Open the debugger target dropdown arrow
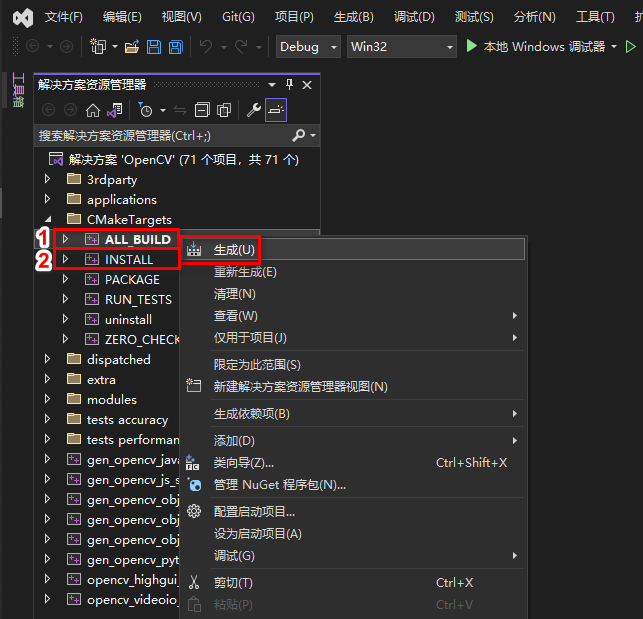This screenshot has height=619, width=643. tap(614, 47)
